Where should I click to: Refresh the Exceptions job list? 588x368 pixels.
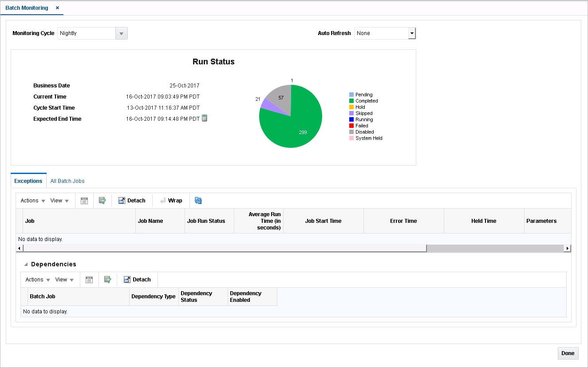coord(198,200)
